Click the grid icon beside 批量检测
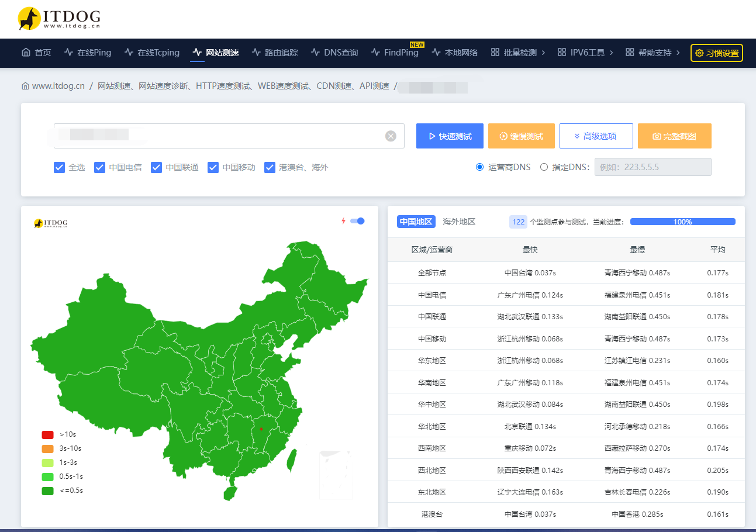 coord(495,52)
